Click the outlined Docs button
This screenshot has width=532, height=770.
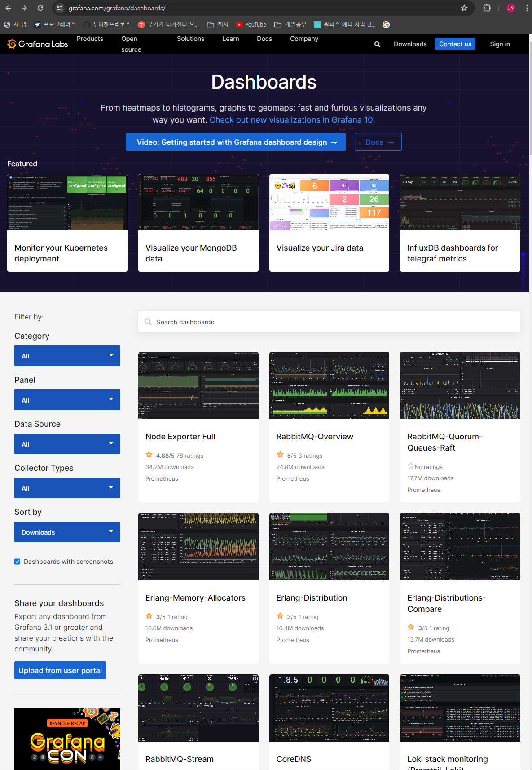coord(378,142)
